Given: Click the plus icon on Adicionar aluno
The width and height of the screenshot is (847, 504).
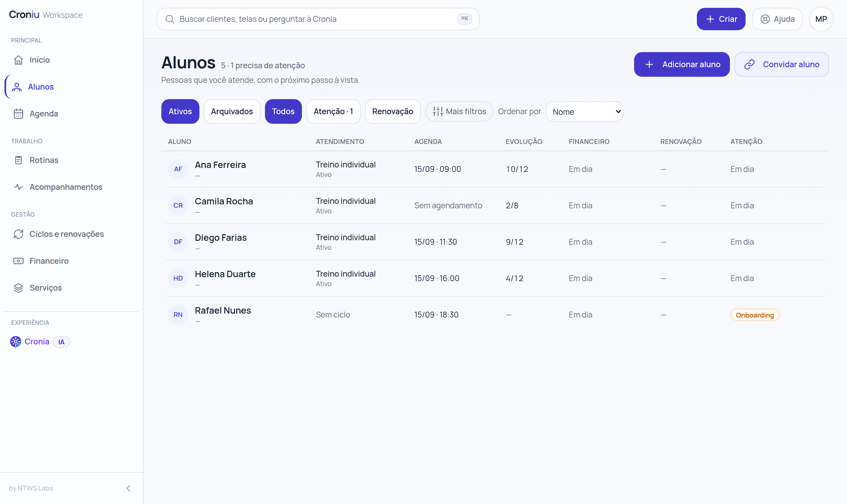Looking at the screenshot, I should (649, 64).
